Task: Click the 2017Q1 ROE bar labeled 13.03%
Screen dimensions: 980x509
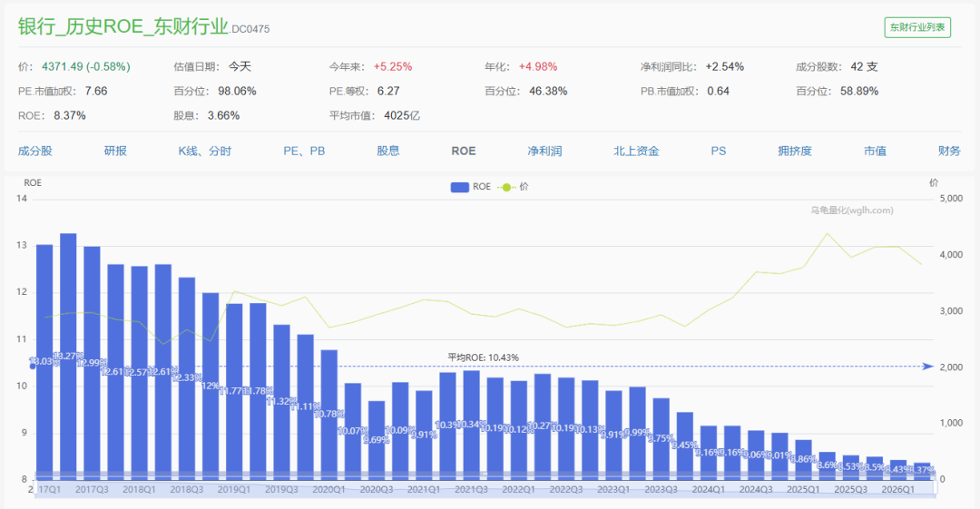Action: 44,362
